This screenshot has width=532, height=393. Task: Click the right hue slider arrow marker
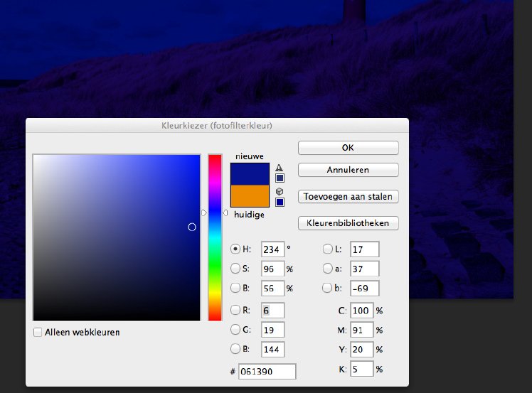[x=225, y=212]
